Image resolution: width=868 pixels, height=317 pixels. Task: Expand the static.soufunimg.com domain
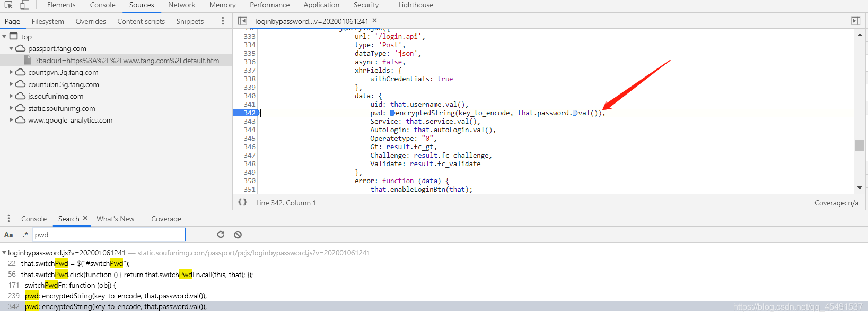(11, 108)
